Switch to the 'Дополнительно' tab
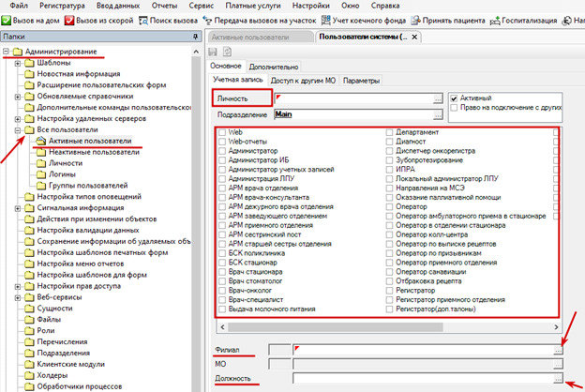This screenshot has width=585, height=392. pyautogui.click(x=274, y=67)
